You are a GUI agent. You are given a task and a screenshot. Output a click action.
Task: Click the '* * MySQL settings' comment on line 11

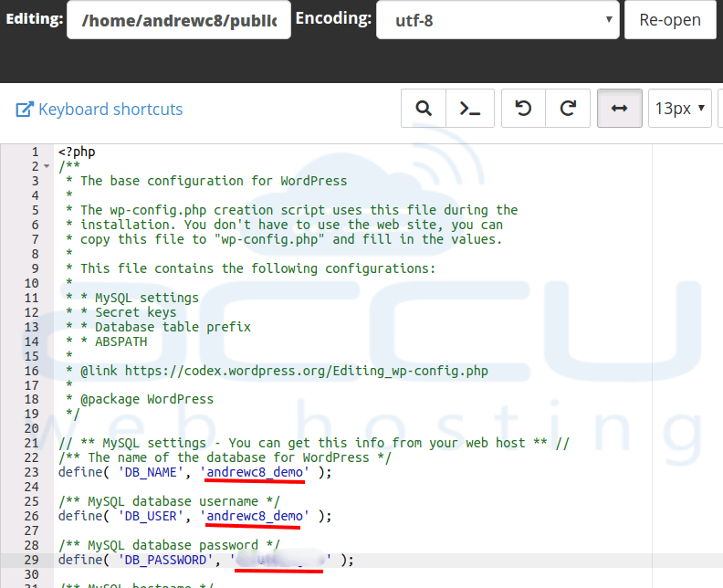(132, 298)
